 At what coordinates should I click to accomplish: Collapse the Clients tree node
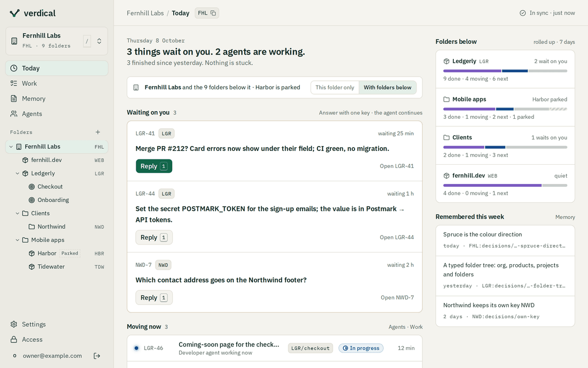pos(17,213)
